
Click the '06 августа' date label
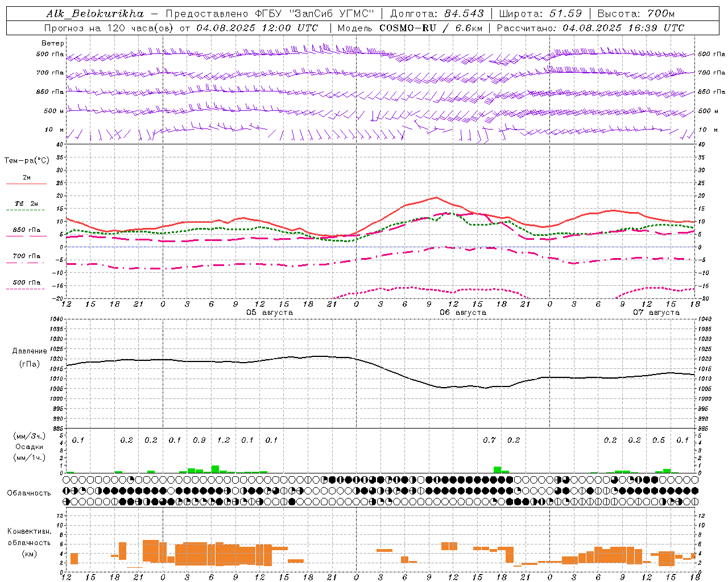463,313
